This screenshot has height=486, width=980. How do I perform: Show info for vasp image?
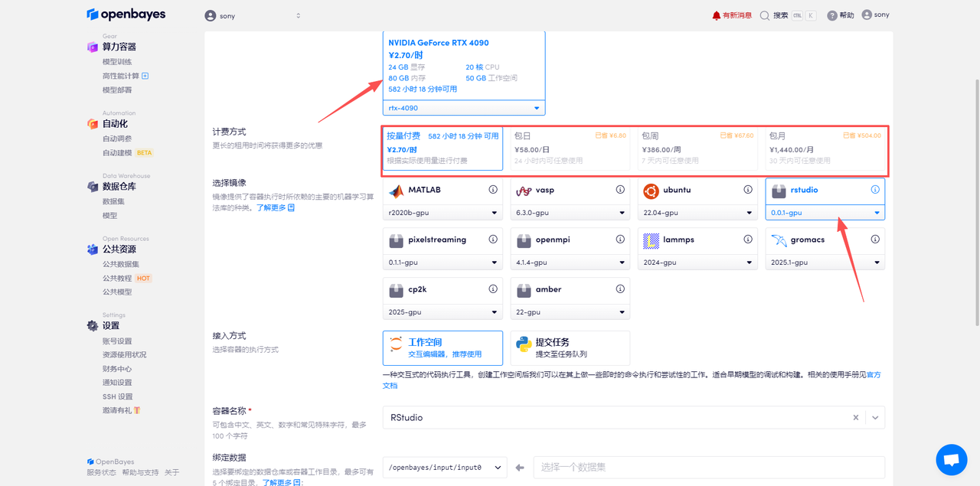pos(620,189)
